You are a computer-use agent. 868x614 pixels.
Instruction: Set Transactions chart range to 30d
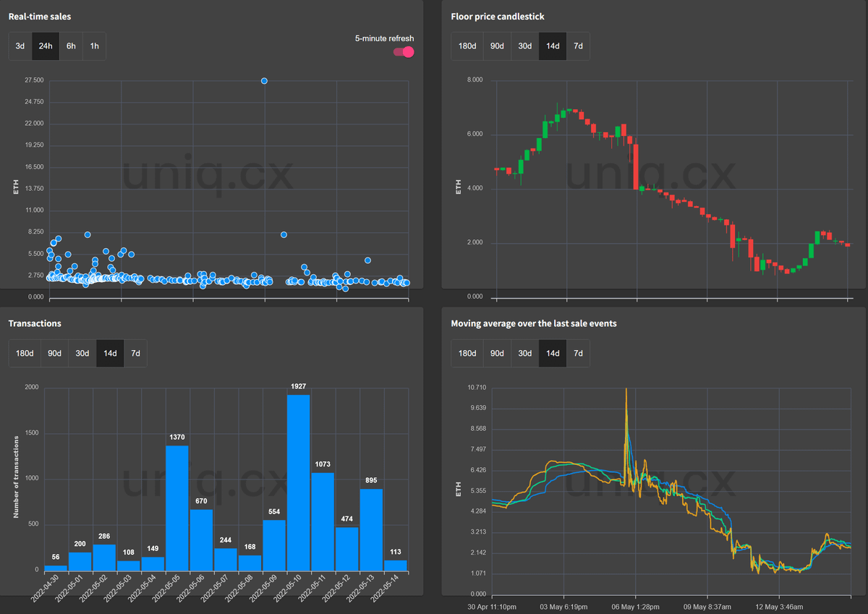[x=82, y=354]
